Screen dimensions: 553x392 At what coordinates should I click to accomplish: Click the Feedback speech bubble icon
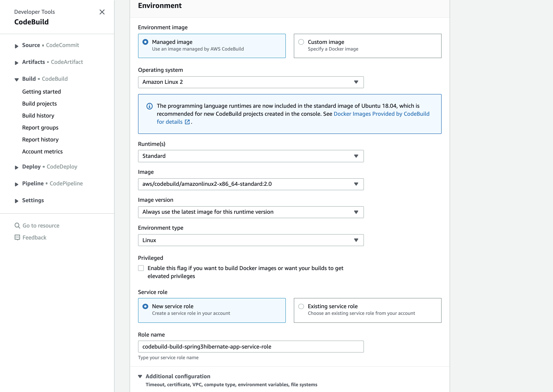(17, 237)
